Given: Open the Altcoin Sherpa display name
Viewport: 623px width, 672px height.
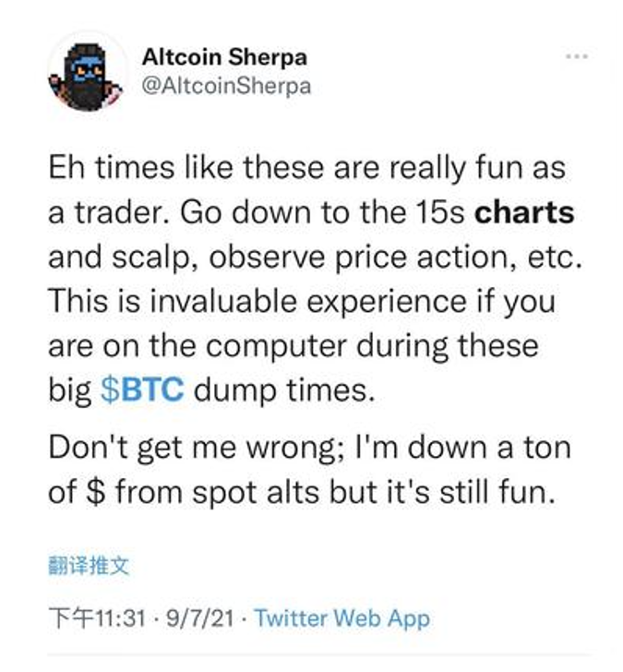Looking at the screenshot, I should click(224, 57).
